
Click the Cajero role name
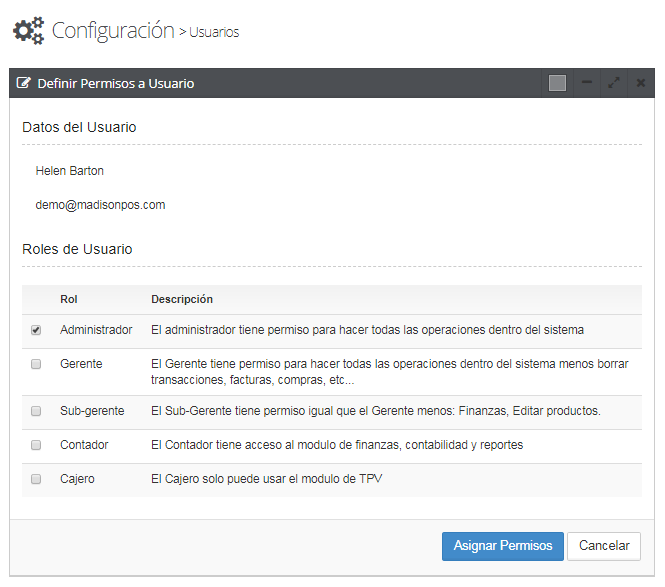pyautogui.click(x=77, y=479)
